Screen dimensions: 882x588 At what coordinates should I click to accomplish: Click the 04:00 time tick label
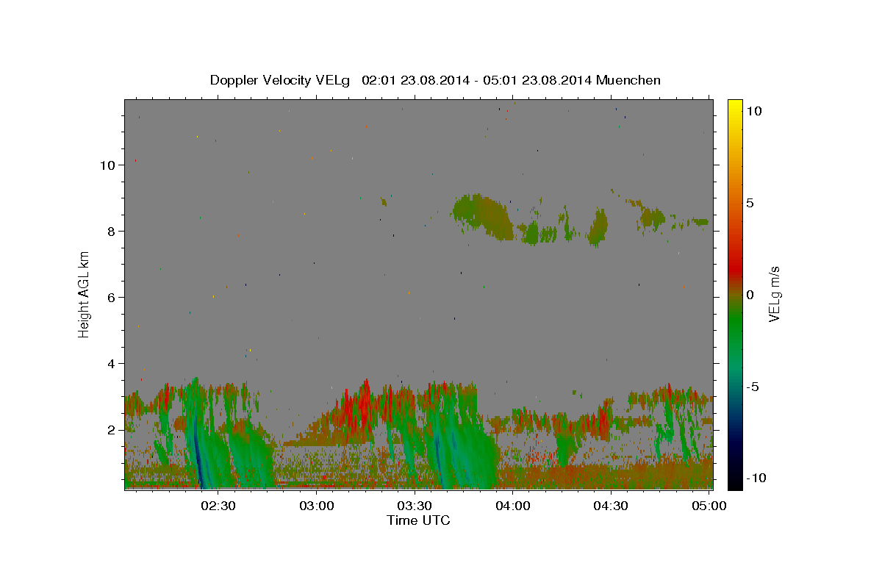(513, 506)
